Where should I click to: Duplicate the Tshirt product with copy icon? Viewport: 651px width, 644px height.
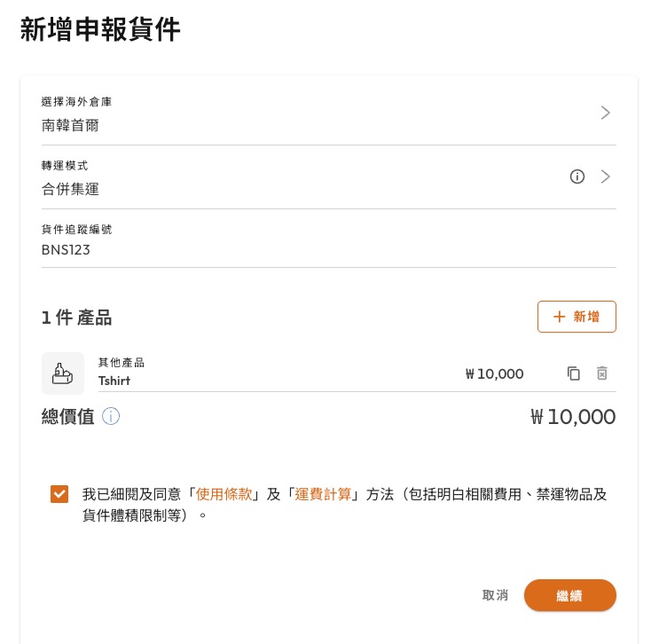tap(574, 373)
